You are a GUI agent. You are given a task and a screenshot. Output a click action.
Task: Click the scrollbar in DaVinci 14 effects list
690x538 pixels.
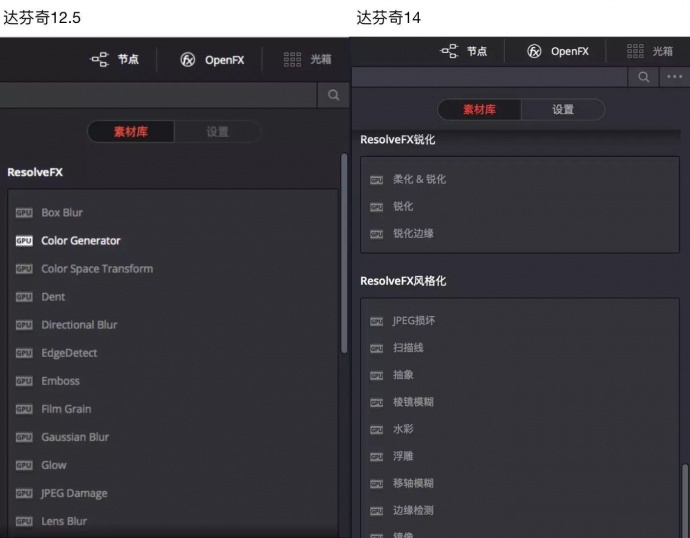point(685,501)
